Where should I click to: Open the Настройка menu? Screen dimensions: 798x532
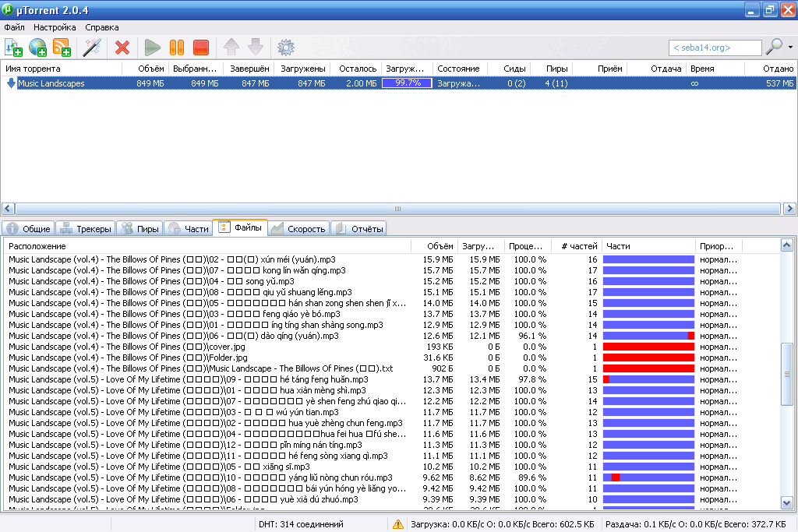55,27
